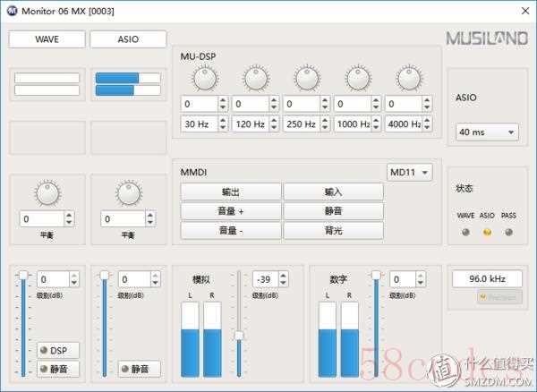Increase the 250 Hz frequency stepper
The height and width of the screenshot is (392, 537).
tap(325, 121)
